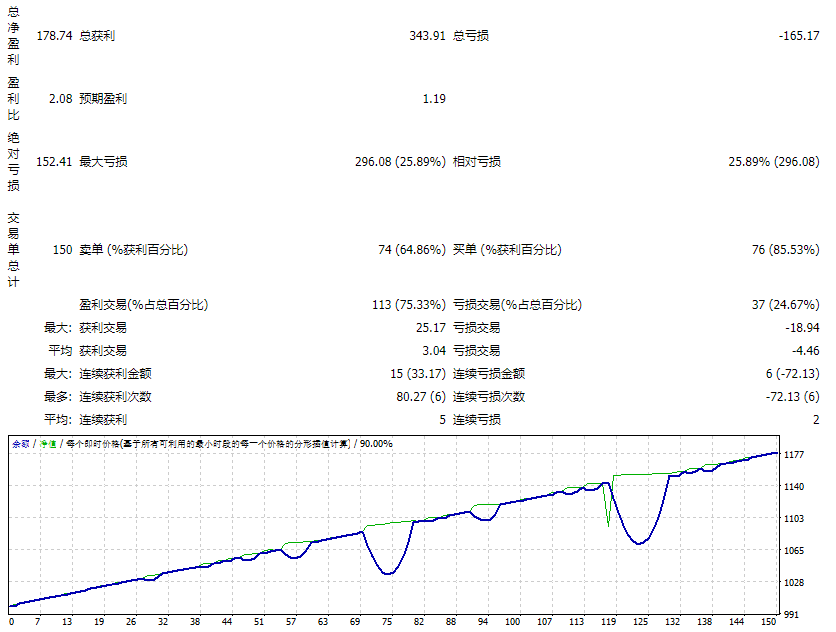Click the value -72.13 (6)
This screenshot has width=836, height=632.
(x=792, y=397)
